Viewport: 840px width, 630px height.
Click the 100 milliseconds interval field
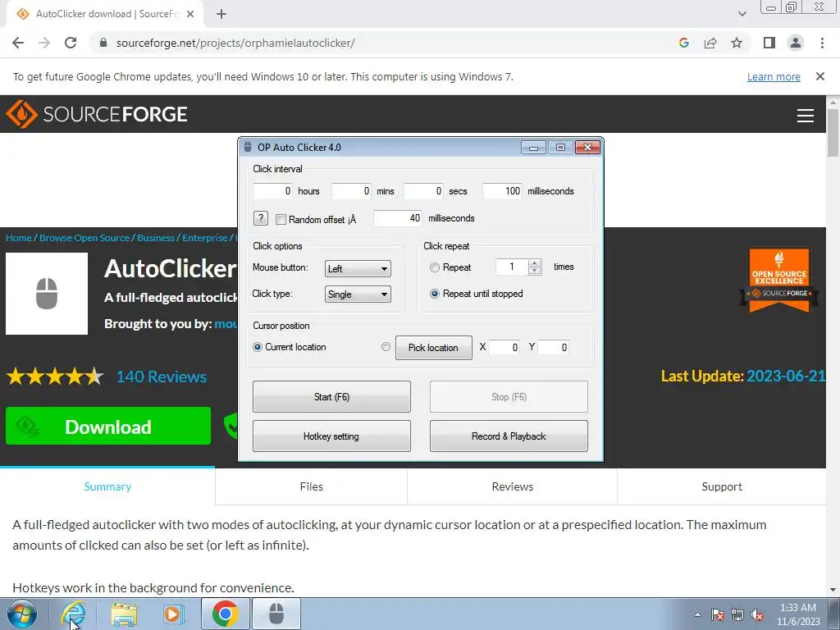[x=503, y=191]
